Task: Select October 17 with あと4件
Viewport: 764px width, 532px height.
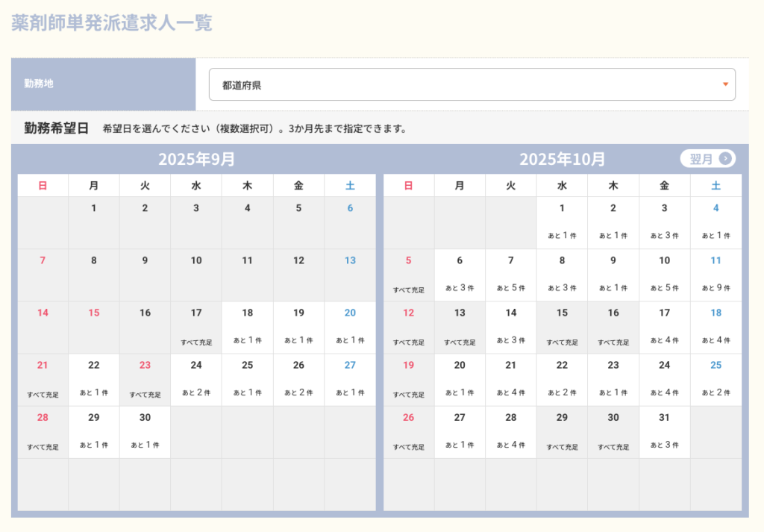Action: (x=664, y=328)
